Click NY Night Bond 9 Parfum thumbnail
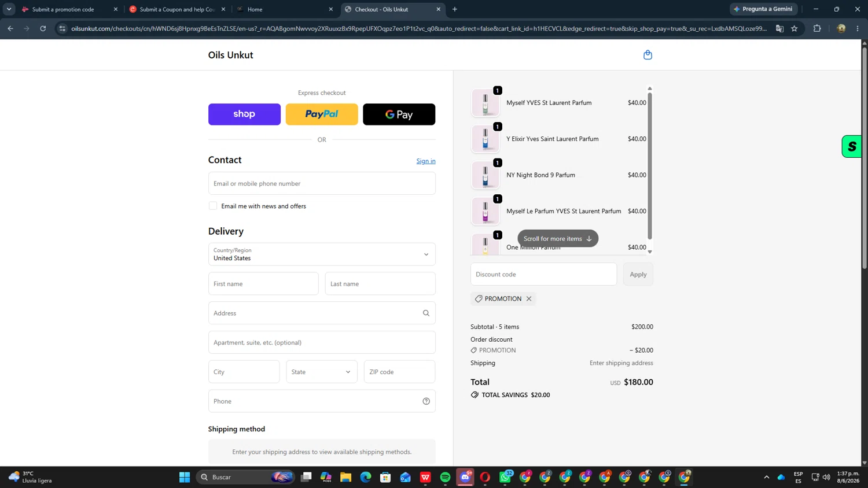 (x=486, y=175)
